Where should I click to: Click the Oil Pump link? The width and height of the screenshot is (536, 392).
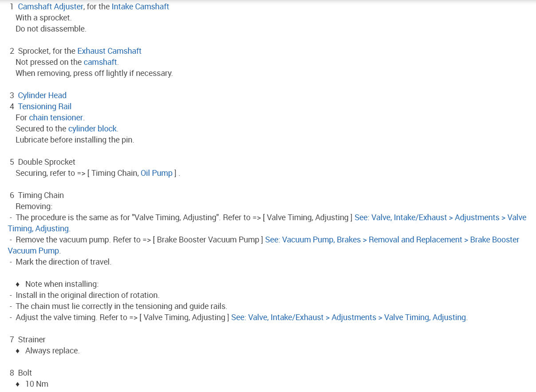click(156, 173)
